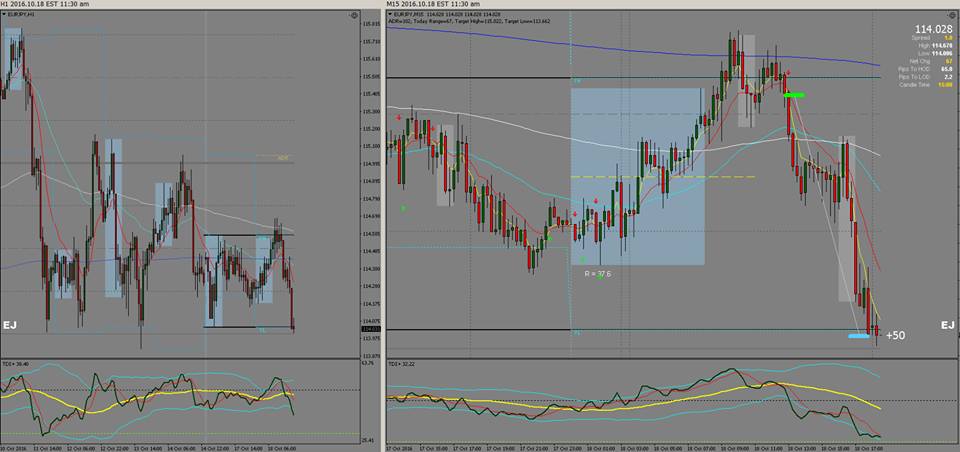
Task: Click the R = 37.6 range label
Action: 598,274
